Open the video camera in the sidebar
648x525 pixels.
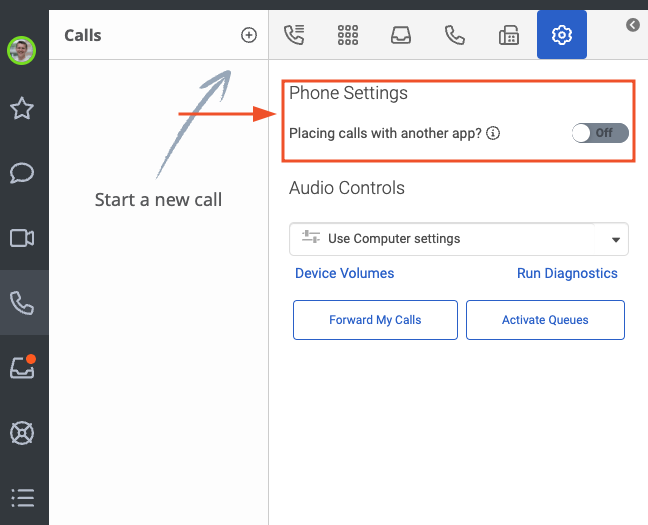click(22, 238)
